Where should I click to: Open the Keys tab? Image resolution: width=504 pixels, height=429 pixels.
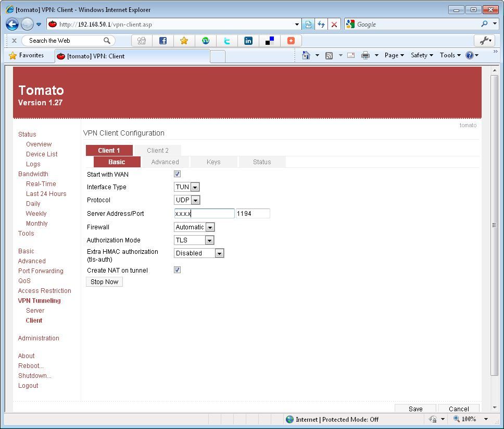[x=213, y=162]
